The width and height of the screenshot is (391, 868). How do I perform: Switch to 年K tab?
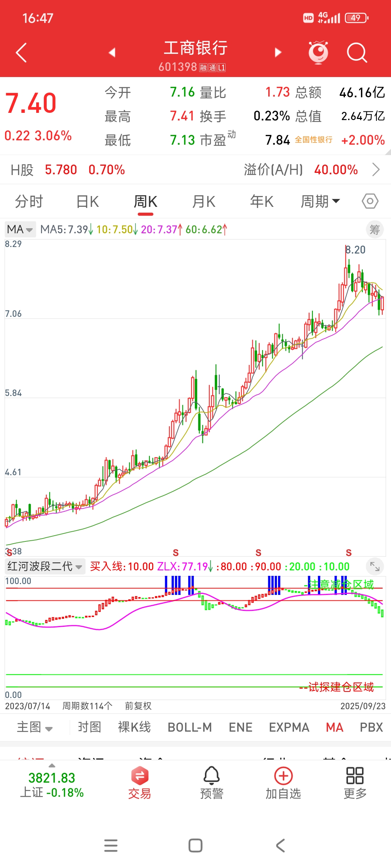pyautogui.click(x=262, y=201)
